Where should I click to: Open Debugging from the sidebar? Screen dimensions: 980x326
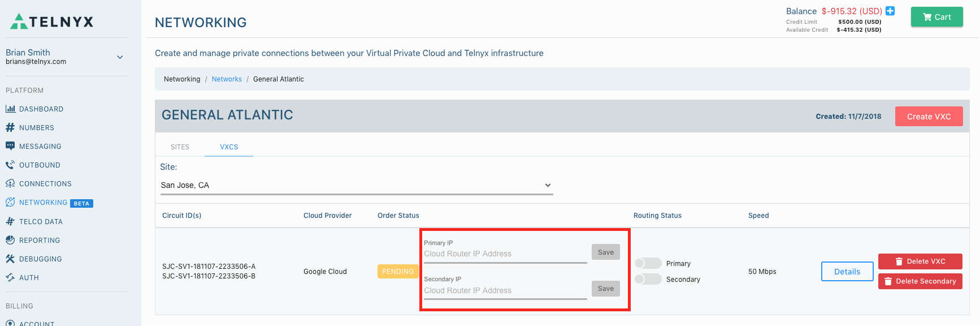[41, 259]
